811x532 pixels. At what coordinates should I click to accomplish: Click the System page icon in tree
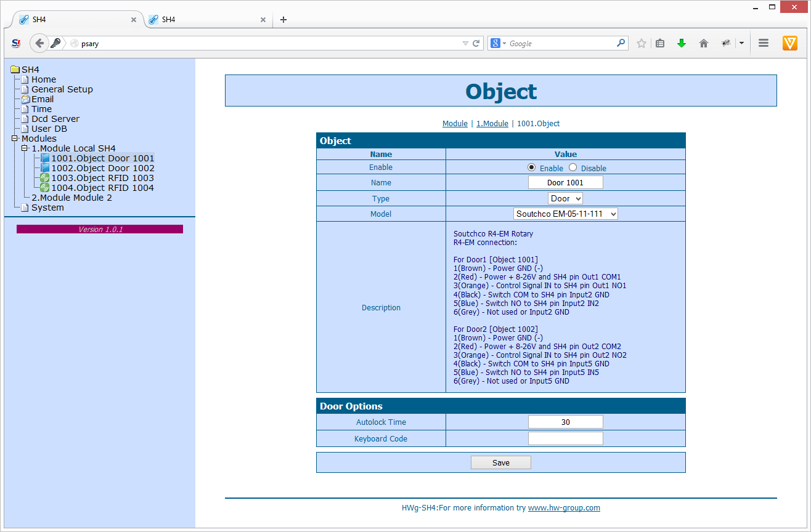coord(25,208)
